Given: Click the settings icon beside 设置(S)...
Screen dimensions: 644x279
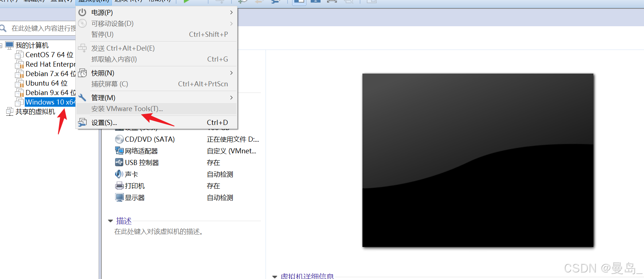Looking at the screenshot, I should pyautogui.click(x=82, y=122).
